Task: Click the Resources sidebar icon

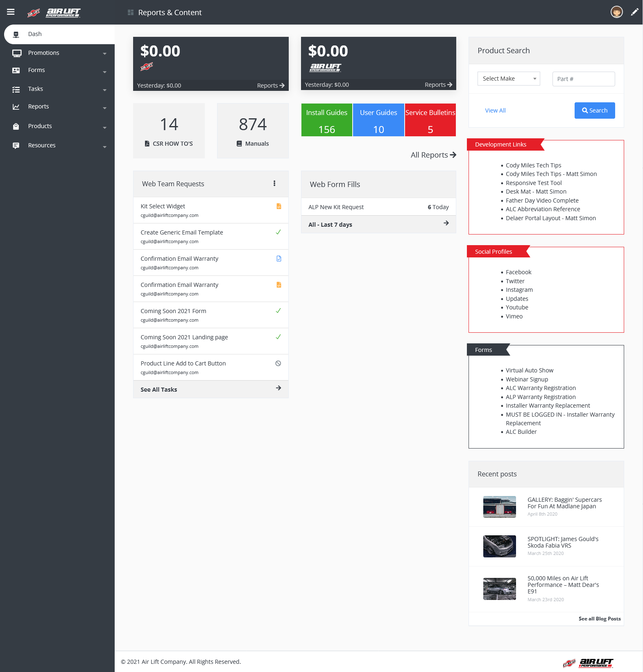Action: [16, 146]
